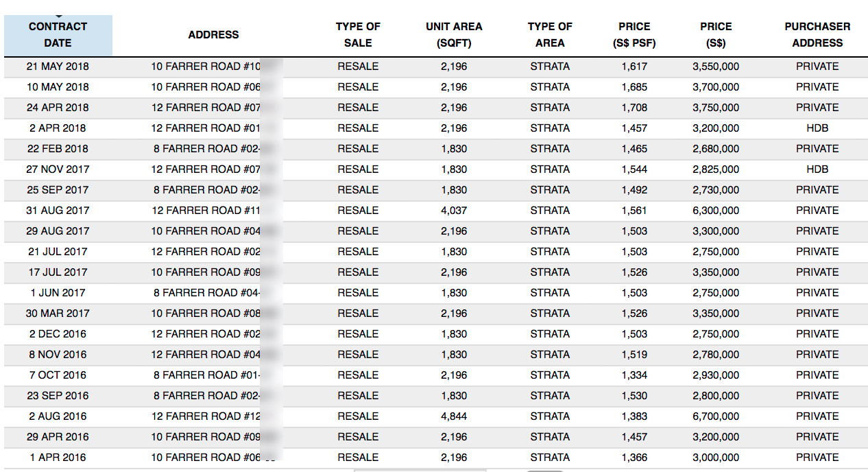The height and width of the screenshot is (472, 868).
Task: Click the Type of Sale column header
Action: 358,35
